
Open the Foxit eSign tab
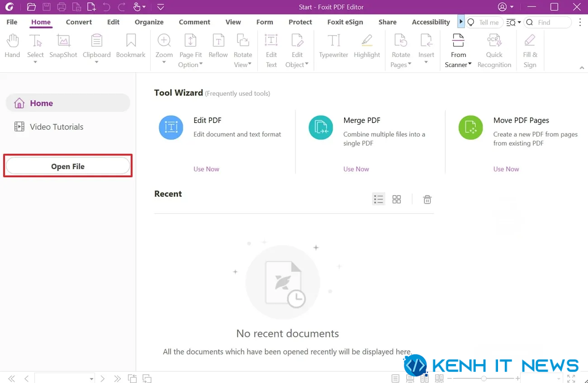(x=345, y=22)
